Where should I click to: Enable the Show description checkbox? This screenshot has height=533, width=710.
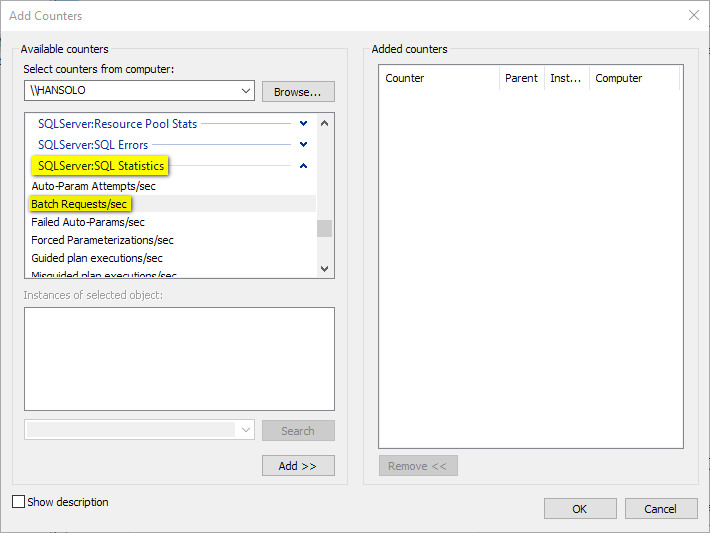coord(18,502)
